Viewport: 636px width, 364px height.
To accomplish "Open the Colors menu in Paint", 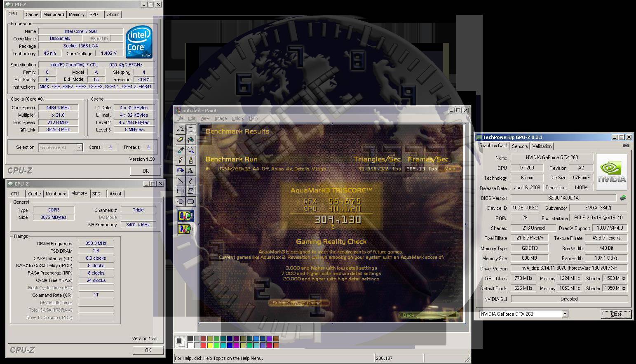I will 238,118.
